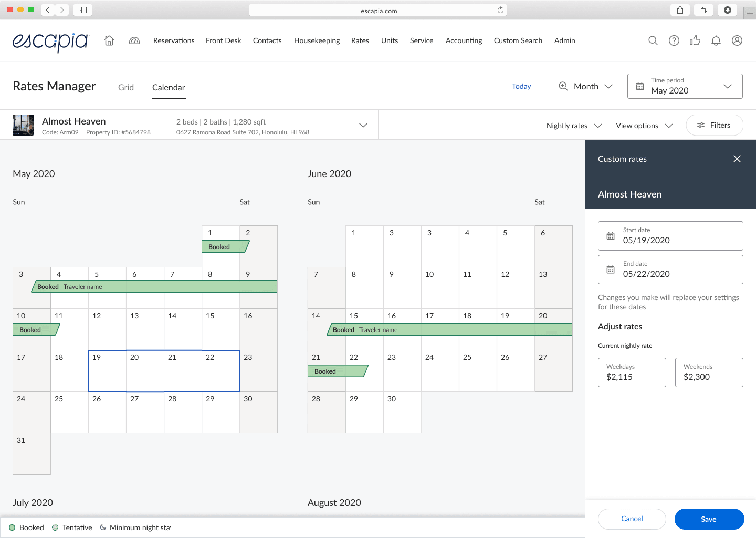
Task: Open a new browser tab
Action: (x=750, y=13)
